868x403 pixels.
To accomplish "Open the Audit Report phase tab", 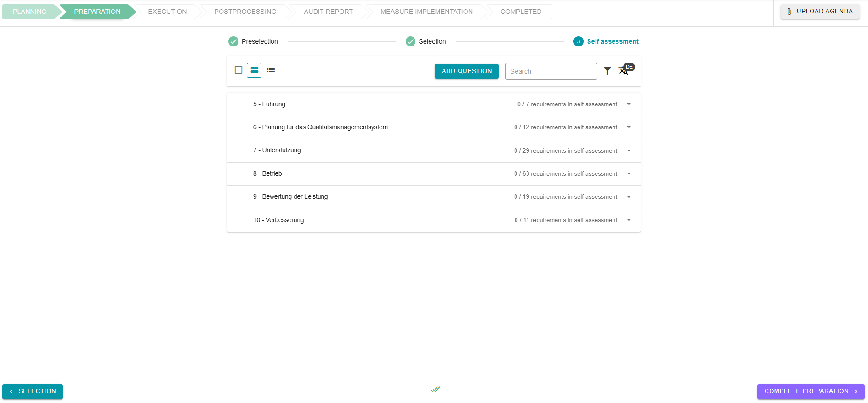I will pos(328,12).
